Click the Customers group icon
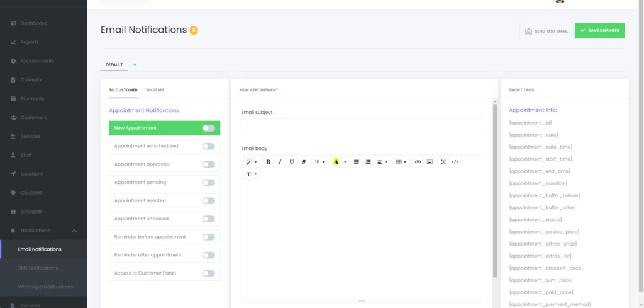This screenshot has height=308, width=644. (x=13, y=118)
